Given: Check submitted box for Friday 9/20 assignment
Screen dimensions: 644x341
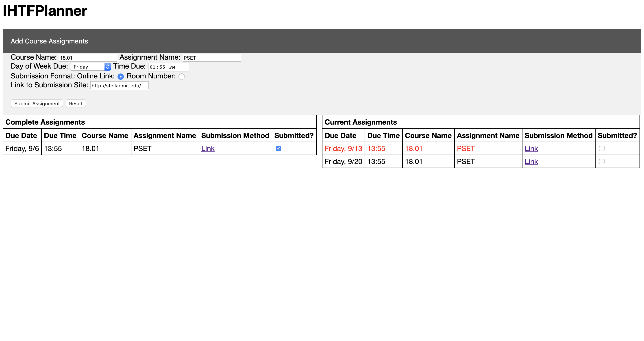Looking at the screenshot, I should click(x=602, y=161).
